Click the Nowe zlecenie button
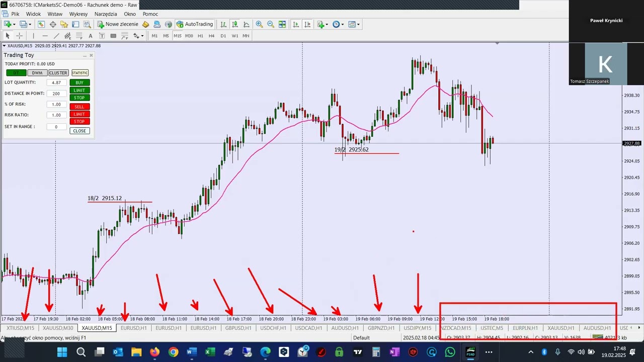Viewport: 644px width, 362px height. (118, 24)
